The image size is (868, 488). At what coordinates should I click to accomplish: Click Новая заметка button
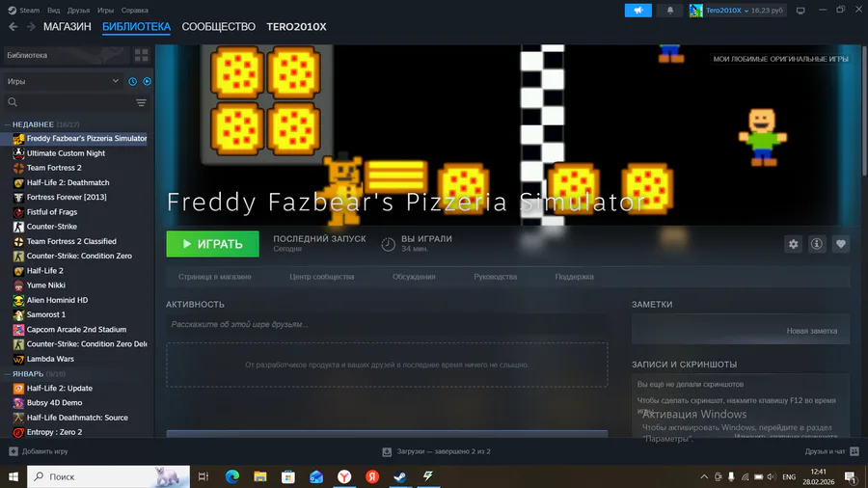[x=811, y=331]
